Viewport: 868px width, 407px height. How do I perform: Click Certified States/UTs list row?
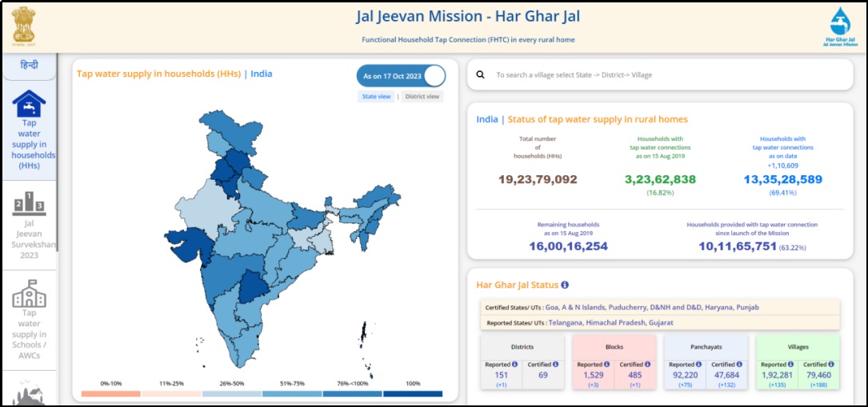pos(660,308)
